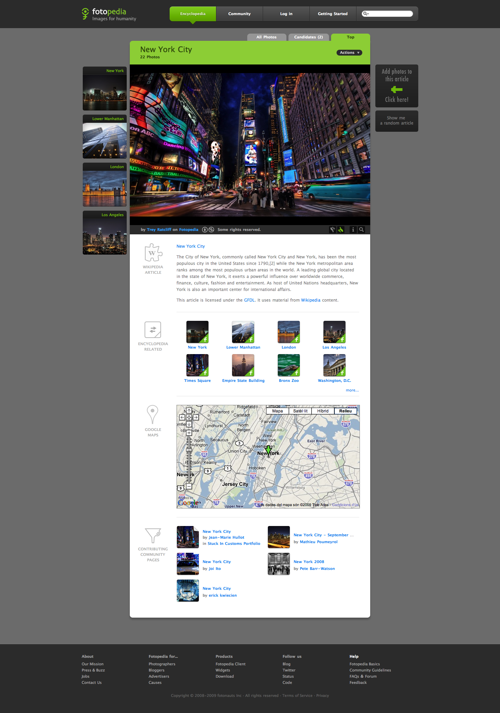The image size is (500, 713).
Task: Open the Community menu
Action: (x=240, y=14)
